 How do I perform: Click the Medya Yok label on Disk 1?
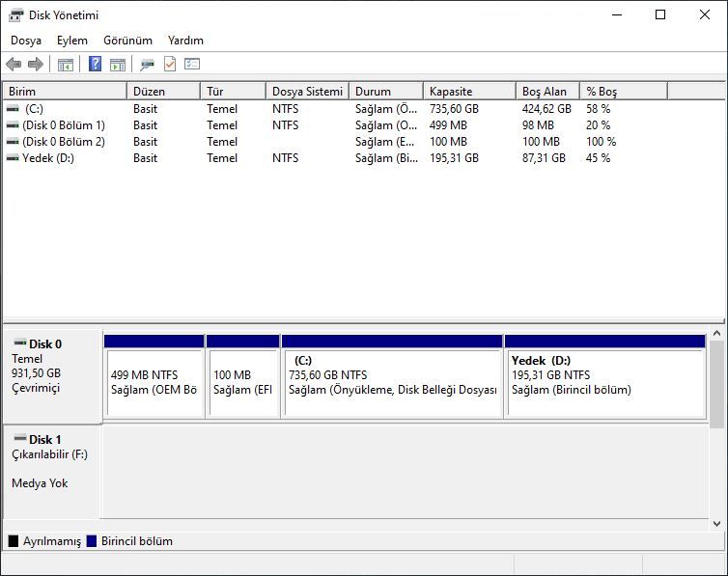pyautogui.click(x=40, y=483)
